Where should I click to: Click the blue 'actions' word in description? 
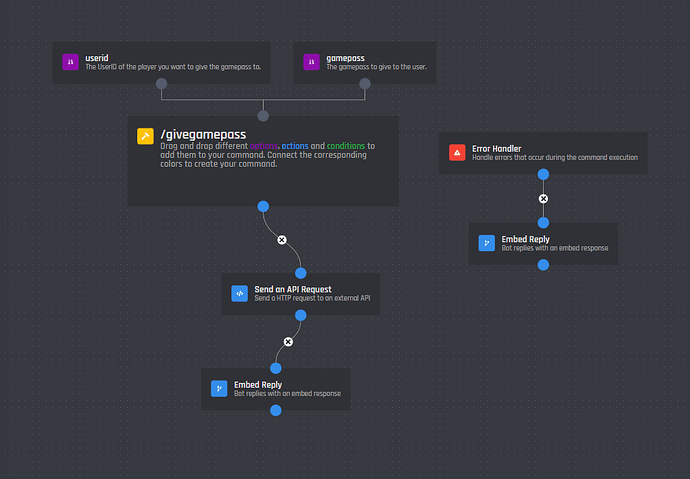pyautogui.click(x=295, y=146)
